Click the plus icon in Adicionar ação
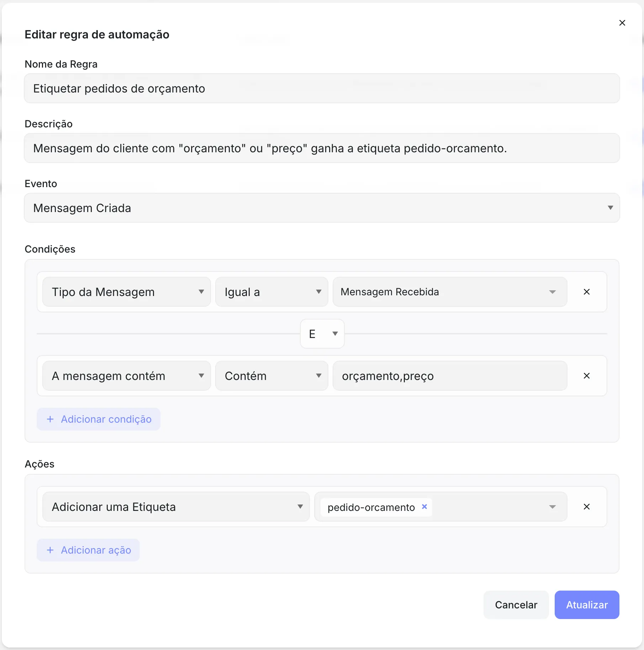644x650 pixels. (50, 550)
